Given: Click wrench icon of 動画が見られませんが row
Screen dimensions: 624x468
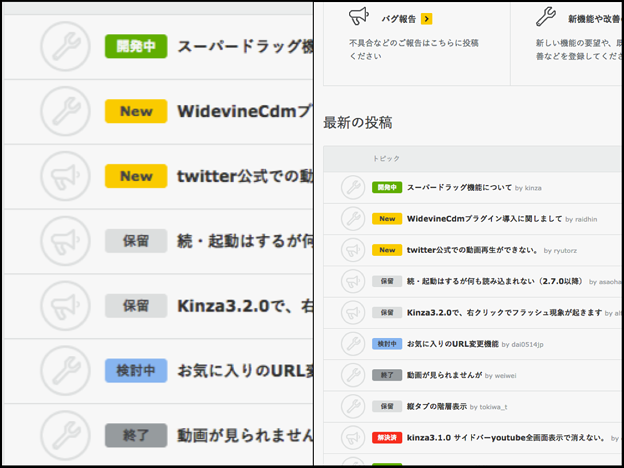Looking at the screenshot, I should point(353,375).
